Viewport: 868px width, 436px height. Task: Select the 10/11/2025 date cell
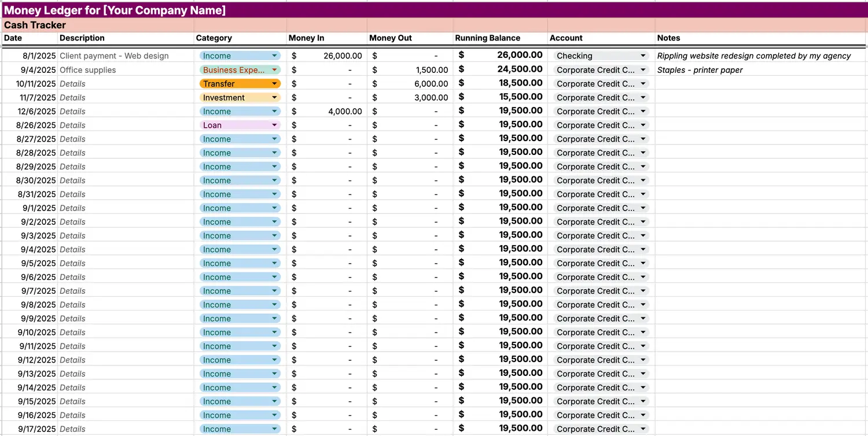(29, 84)
